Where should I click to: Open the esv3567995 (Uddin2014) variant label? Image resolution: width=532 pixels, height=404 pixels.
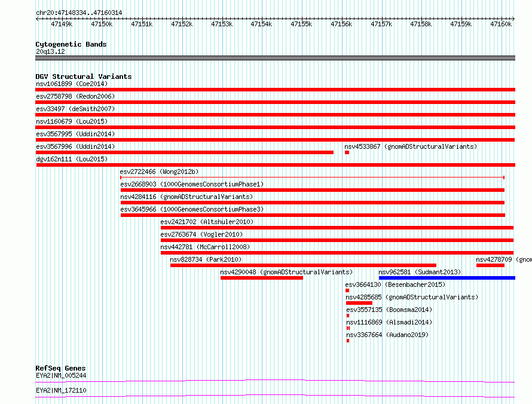[x=75, y=134]
